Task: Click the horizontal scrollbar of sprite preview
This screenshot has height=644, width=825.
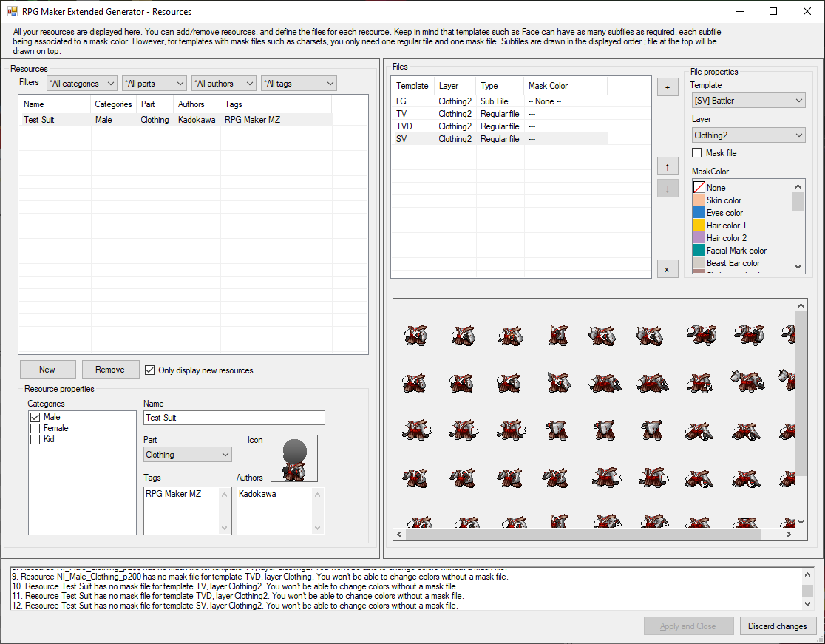Action: [x=583, y=534]
